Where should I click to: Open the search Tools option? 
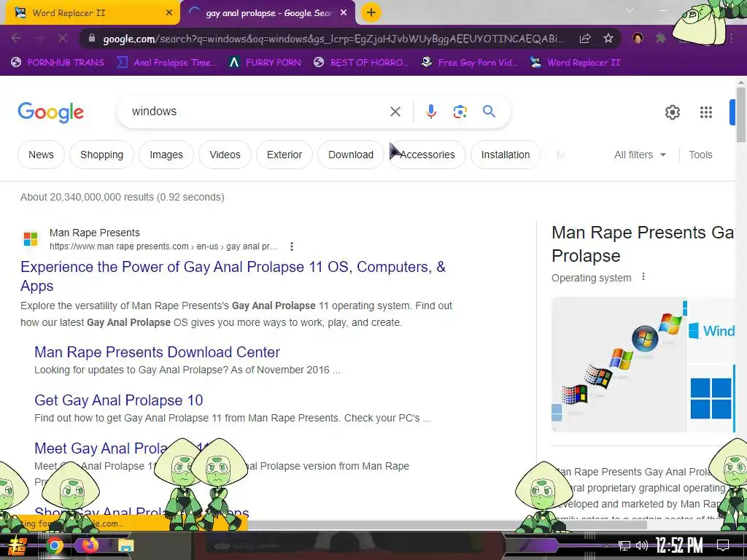coord(700,155)
